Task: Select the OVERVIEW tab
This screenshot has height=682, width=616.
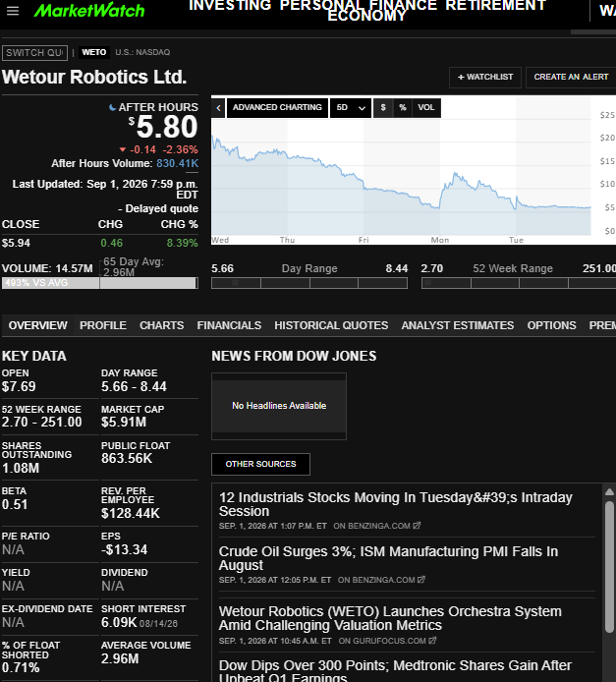Action: click(x=37, y=325)
